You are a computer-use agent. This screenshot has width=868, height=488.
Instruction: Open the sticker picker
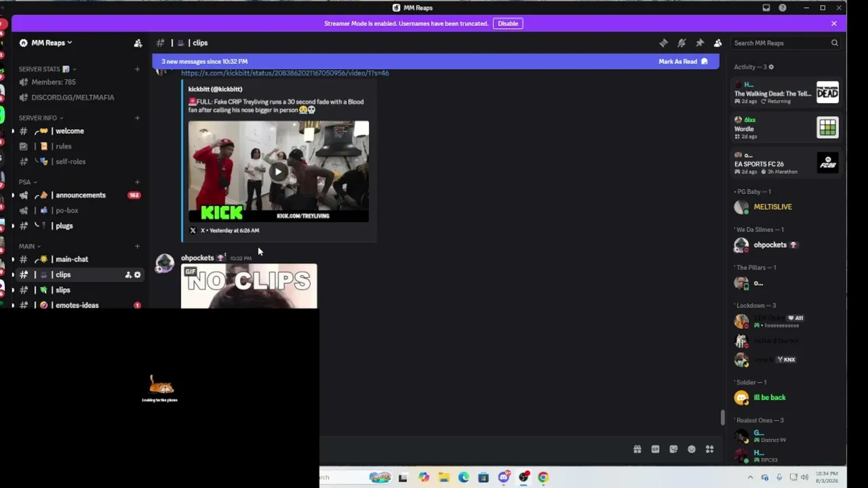click(673, 449)
